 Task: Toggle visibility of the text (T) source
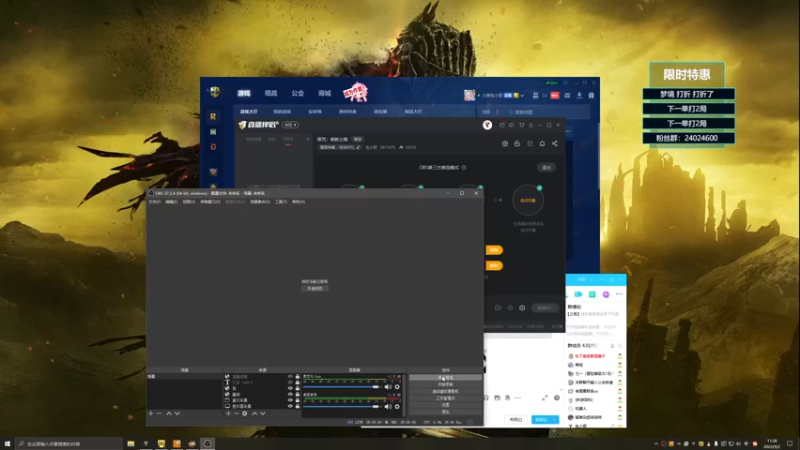click(x=290, y=383)
